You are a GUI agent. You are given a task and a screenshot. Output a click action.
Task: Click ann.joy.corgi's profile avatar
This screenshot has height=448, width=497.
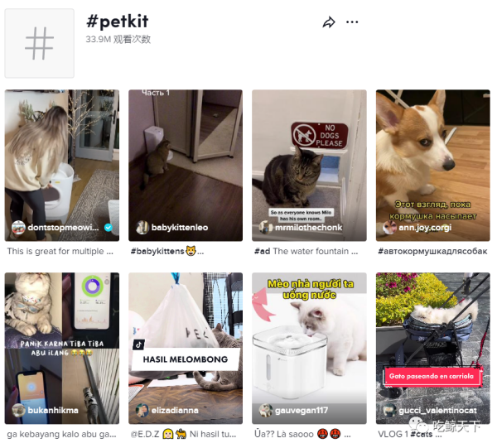point(389,228)
